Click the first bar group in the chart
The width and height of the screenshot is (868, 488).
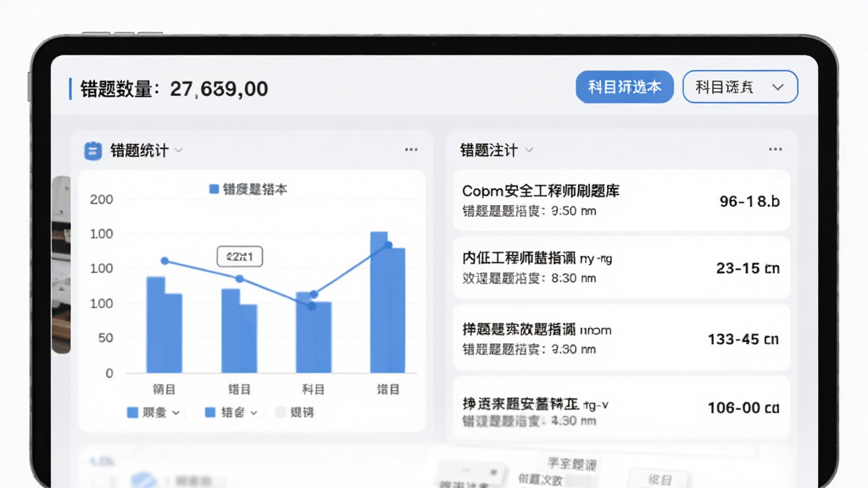coord(164,324)
